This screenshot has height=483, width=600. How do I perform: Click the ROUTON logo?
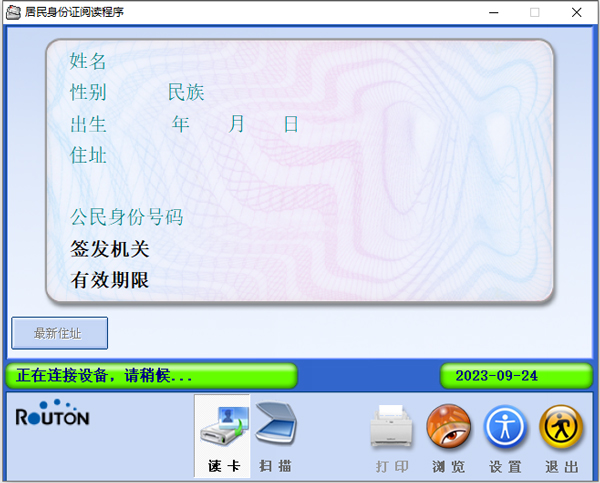(52, 413)
